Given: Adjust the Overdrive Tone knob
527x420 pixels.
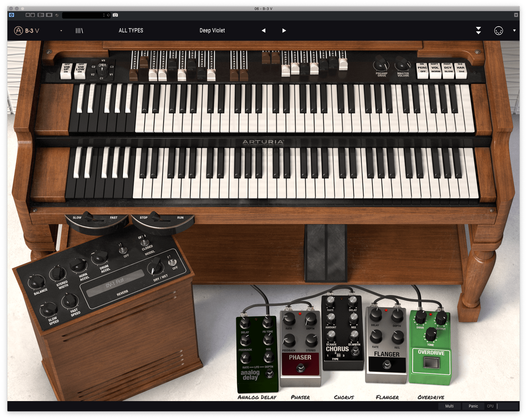Looking at the screenshot, I should pos(431,334).
